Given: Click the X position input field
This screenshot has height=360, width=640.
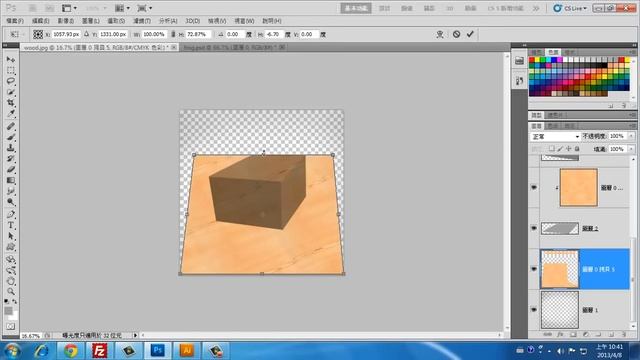Looking at the screenshot, I should tap(66, 34).
